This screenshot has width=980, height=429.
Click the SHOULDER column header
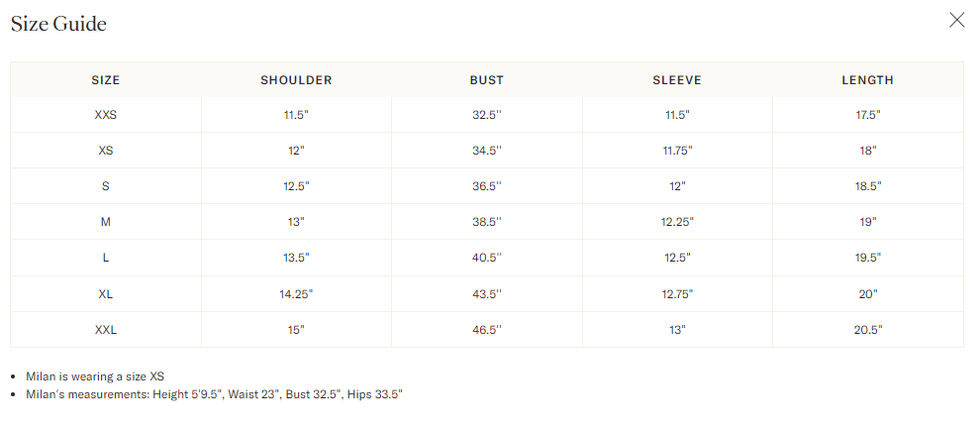[x=296, y=80]
